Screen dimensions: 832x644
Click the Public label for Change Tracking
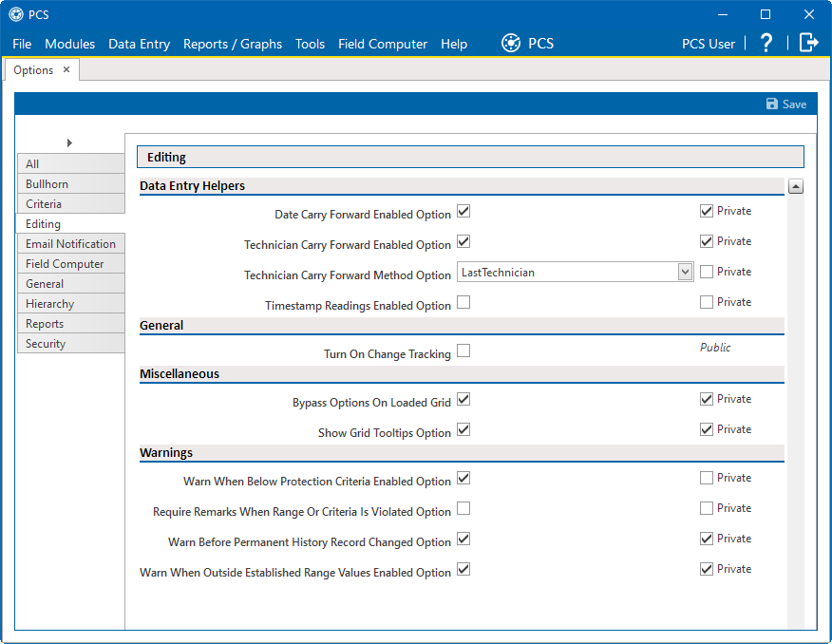(715, 348)
